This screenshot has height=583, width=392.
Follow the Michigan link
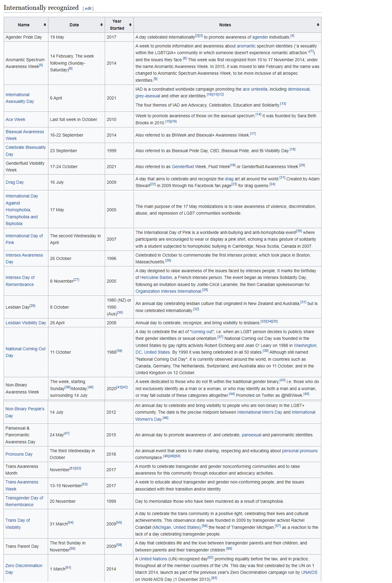(162, 527)
